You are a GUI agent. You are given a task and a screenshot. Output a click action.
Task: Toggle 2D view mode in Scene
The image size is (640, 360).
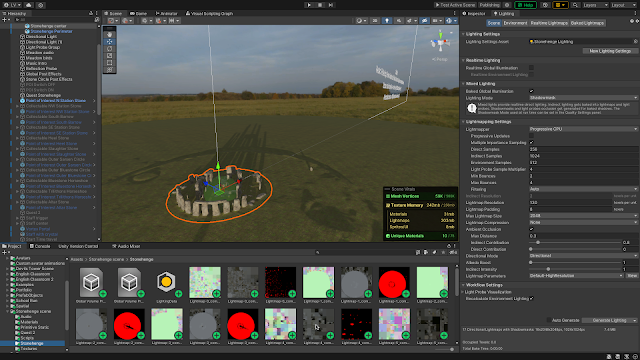pyautogui.click(x=375, y=20)
